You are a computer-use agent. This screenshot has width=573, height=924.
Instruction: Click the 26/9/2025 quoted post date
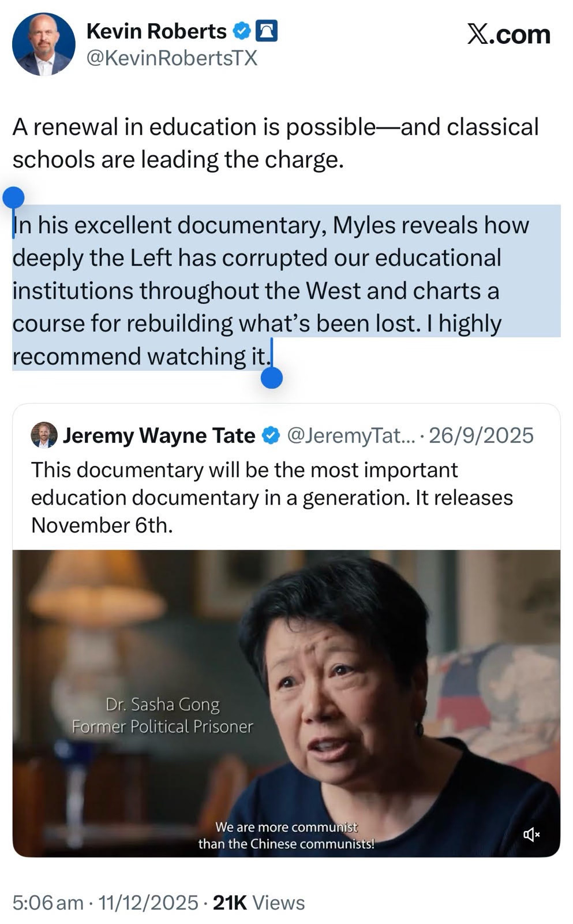click(x=481, y=435)
